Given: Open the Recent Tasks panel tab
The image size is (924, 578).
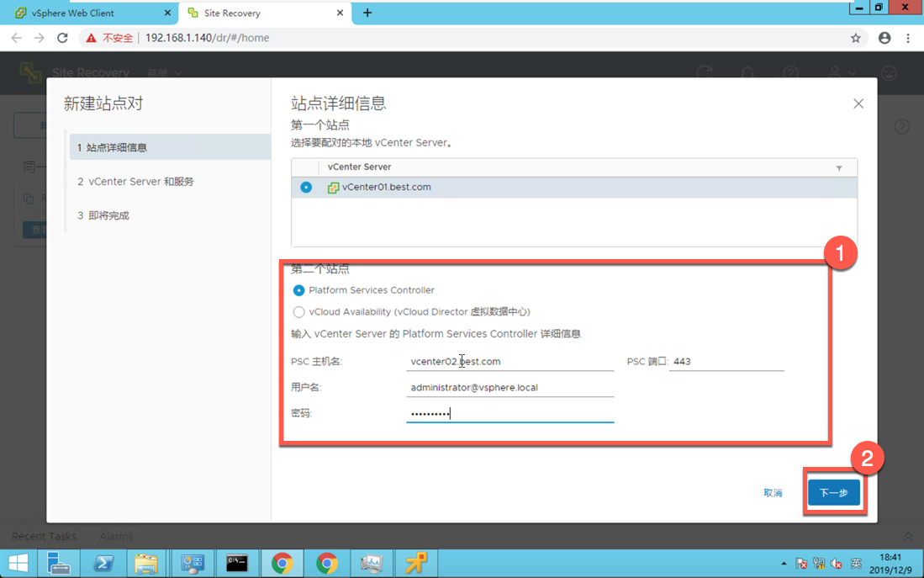Looking at the screenshot, I should (x=45, y=536).
